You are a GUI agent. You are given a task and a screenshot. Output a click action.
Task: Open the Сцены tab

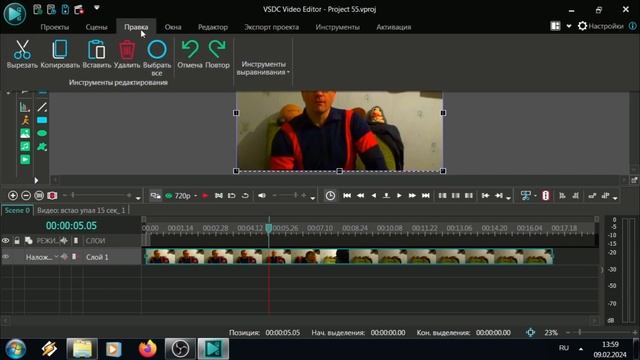[x=96, y=27]
